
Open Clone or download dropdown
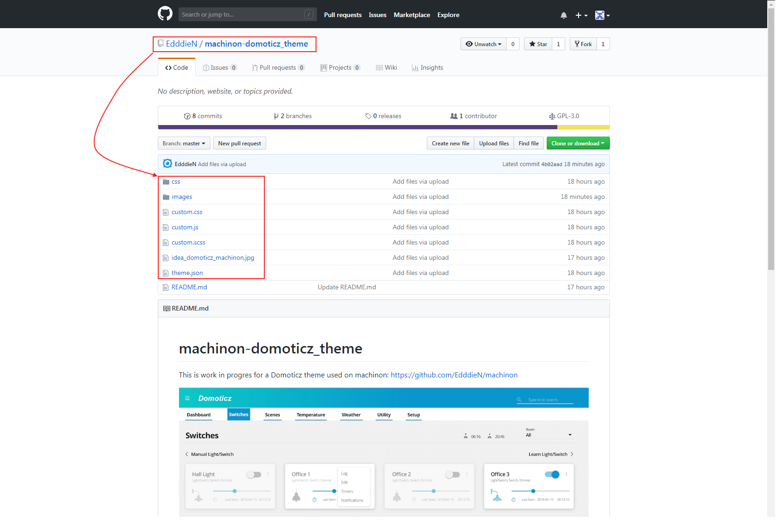point(578,143)
